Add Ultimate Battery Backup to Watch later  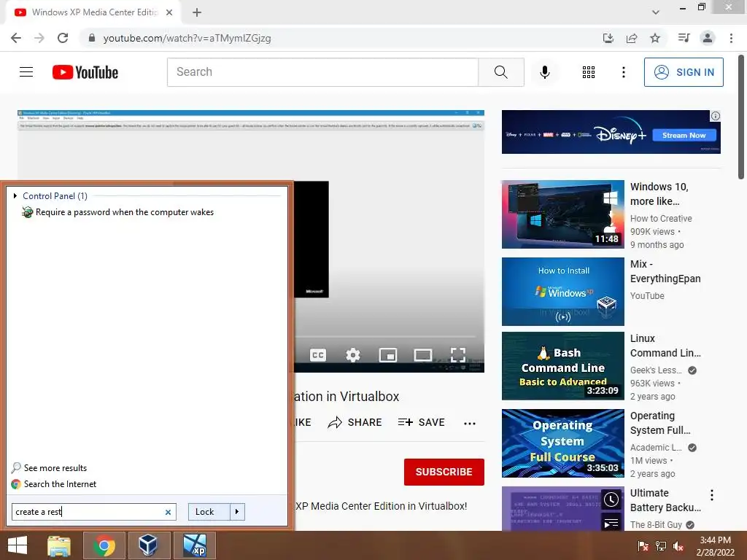(x=611, y=499)
